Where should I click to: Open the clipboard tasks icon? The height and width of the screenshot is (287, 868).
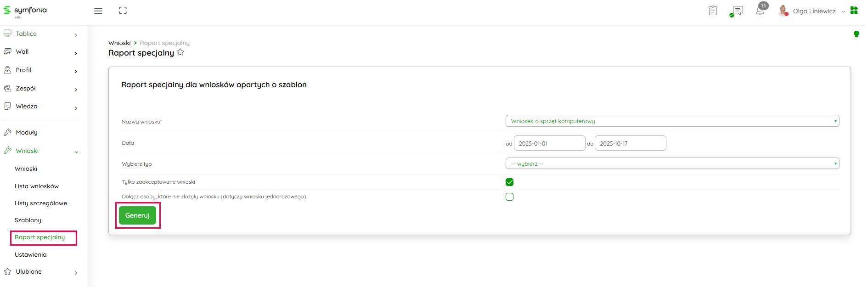click(x=712, y=11)
